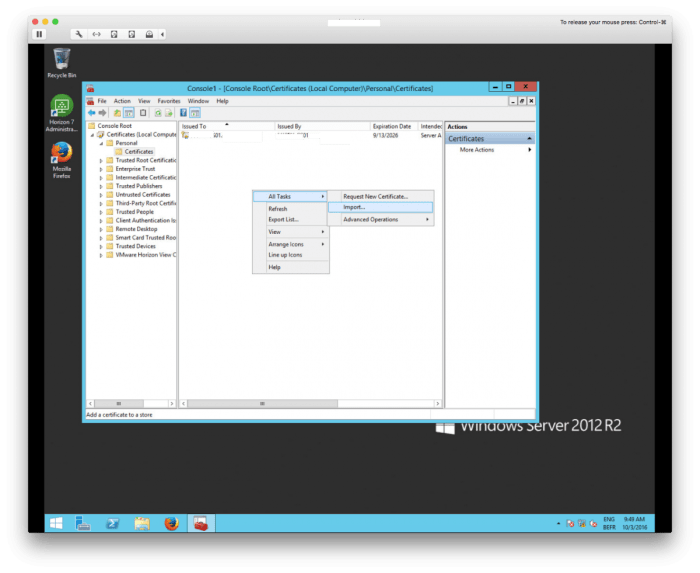
Task: Toggle the Show/Hide Action Pane icon
Action: point(196,113)
